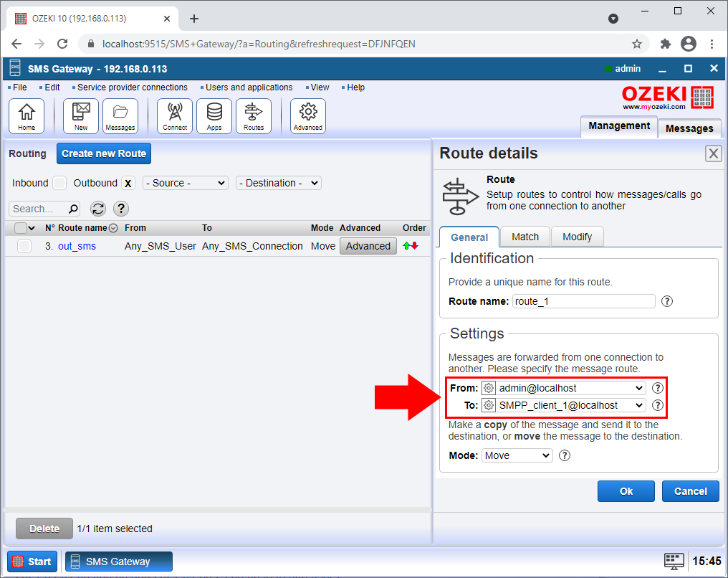
Task: Open the Messages folder toolbar icon
Action: pyautogui.click(x=120, y=116)
